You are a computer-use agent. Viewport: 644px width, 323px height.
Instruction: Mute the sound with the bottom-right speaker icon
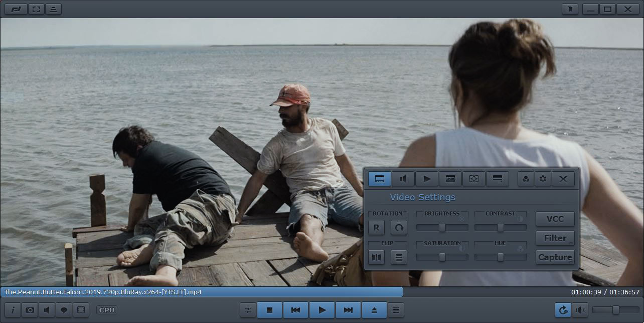[x=580, y=310]
